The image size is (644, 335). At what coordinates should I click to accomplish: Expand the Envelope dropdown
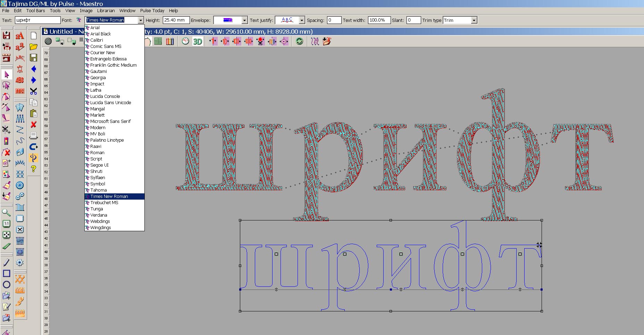click(x=244, y=20)
